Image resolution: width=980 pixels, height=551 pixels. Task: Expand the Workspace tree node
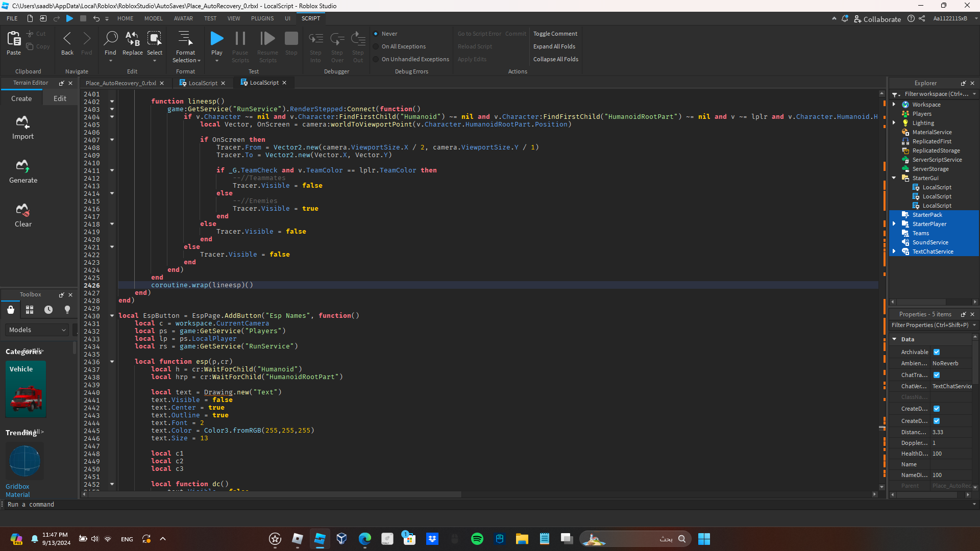(x=894, y=105)
